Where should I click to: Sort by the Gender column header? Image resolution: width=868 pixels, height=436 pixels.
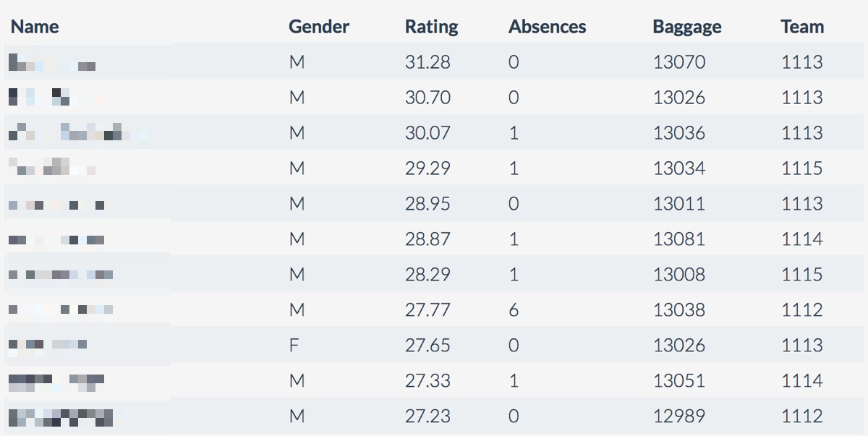(x=318, y=27)
